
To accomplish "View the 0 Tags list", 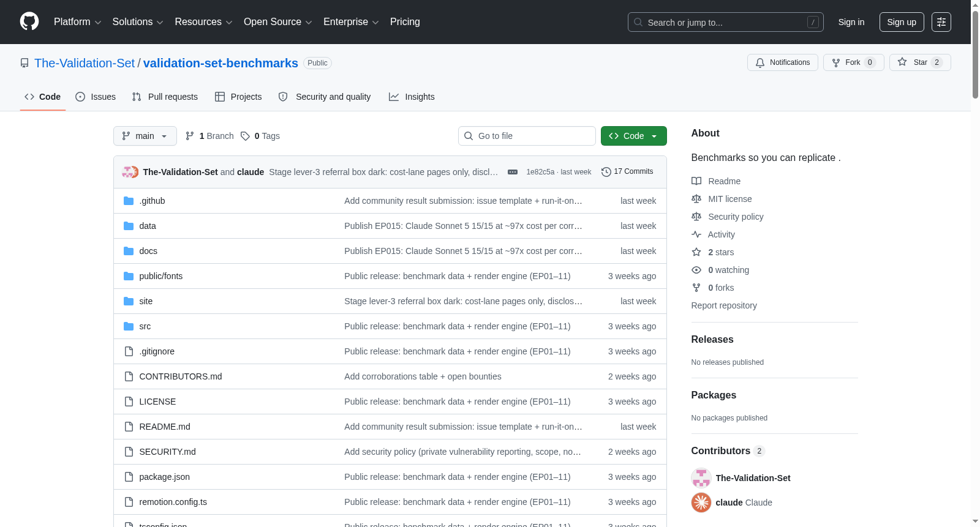I will point(260,136).
